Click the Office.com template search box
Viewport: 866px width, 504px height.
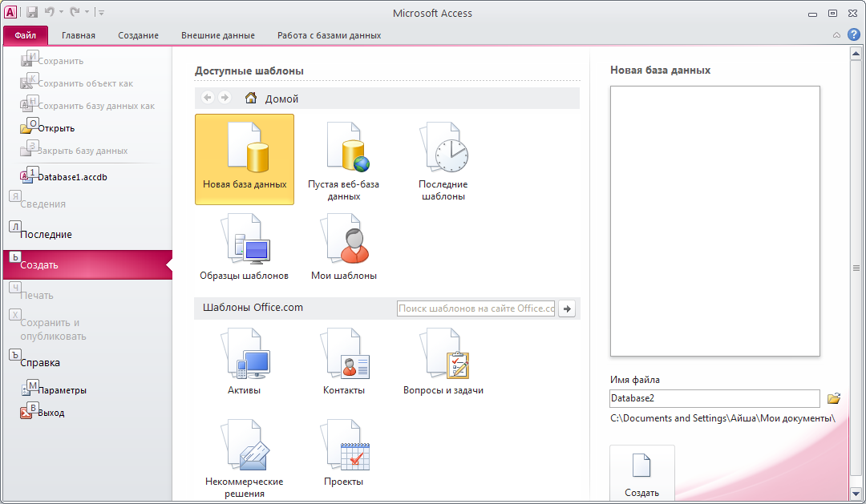point(476,308)
